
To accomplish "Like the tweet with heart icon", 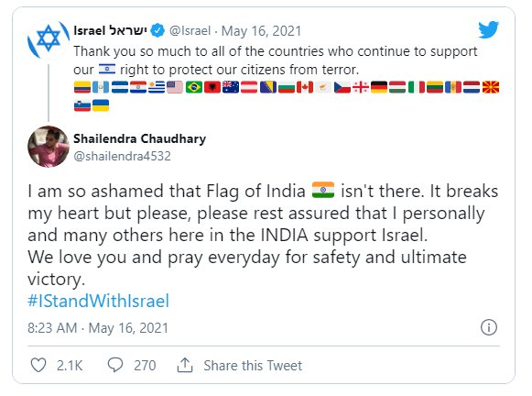I will click(x=38, y=366).
